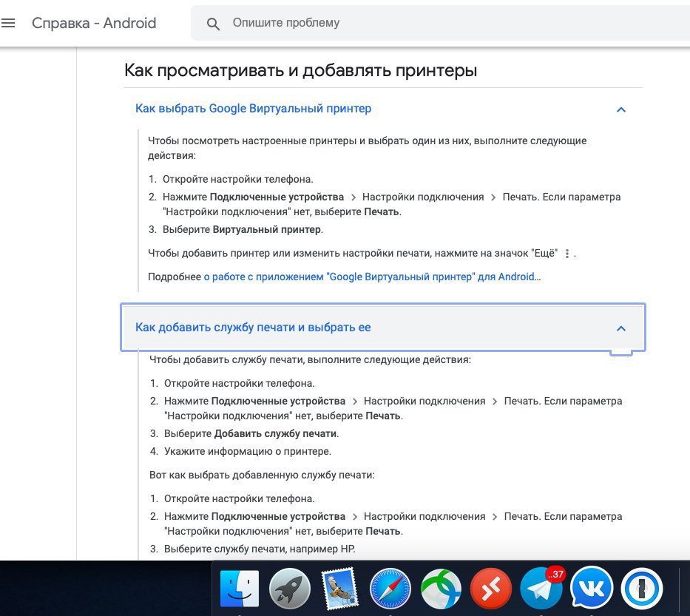The height and width of the screenshot is (616, 690).
Task: Open the "Справка - Android" home link
Action: (x=94, y=23)
